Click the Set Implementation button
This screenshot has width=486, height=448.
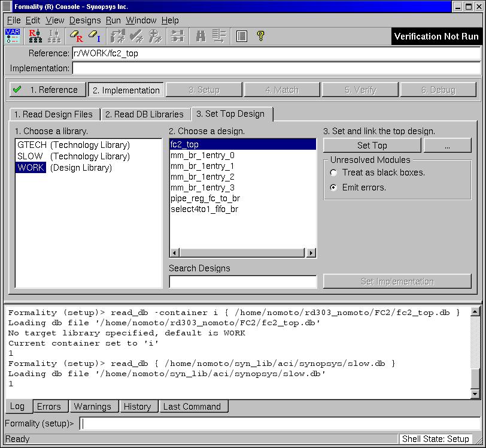(x=397, y=281)
